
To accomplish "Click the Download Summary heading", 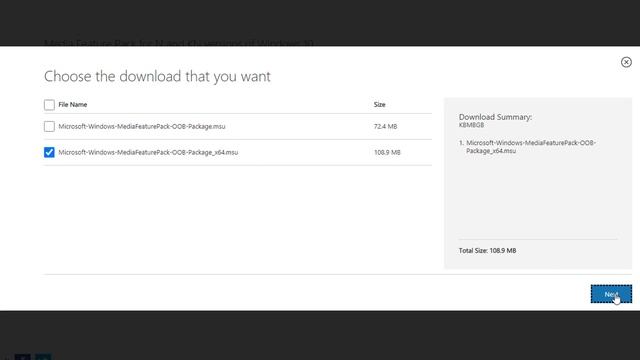I will point(495,117).
